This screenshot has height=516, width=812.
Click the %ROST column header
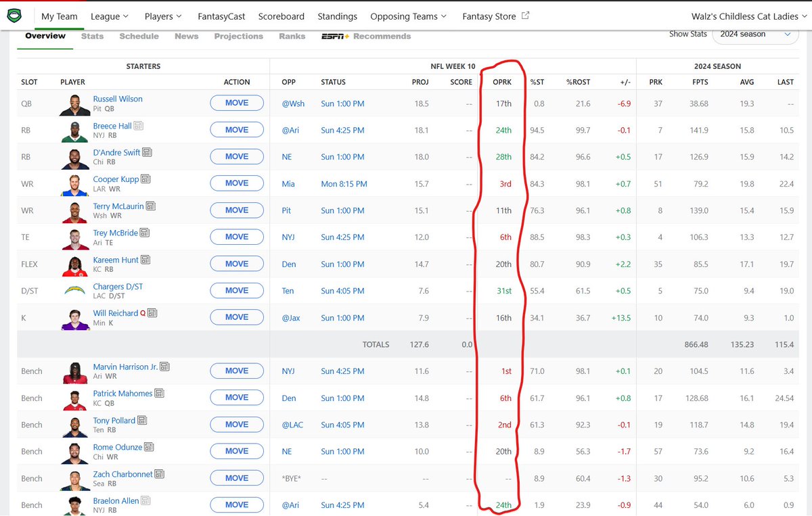[x=578, y=82]
